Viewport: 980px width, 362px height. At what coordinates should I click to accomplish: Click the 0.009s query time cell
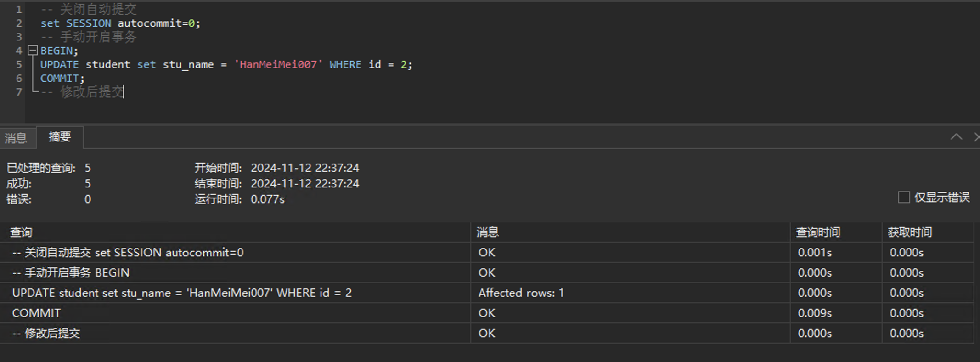815,313
